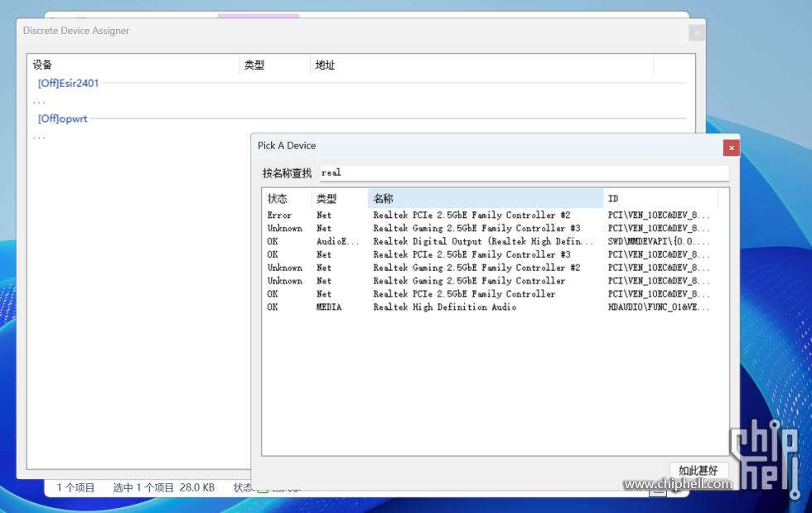Sort Pick A Device list by ID header
Screen dimensions: 812x513
coord(661,198)
